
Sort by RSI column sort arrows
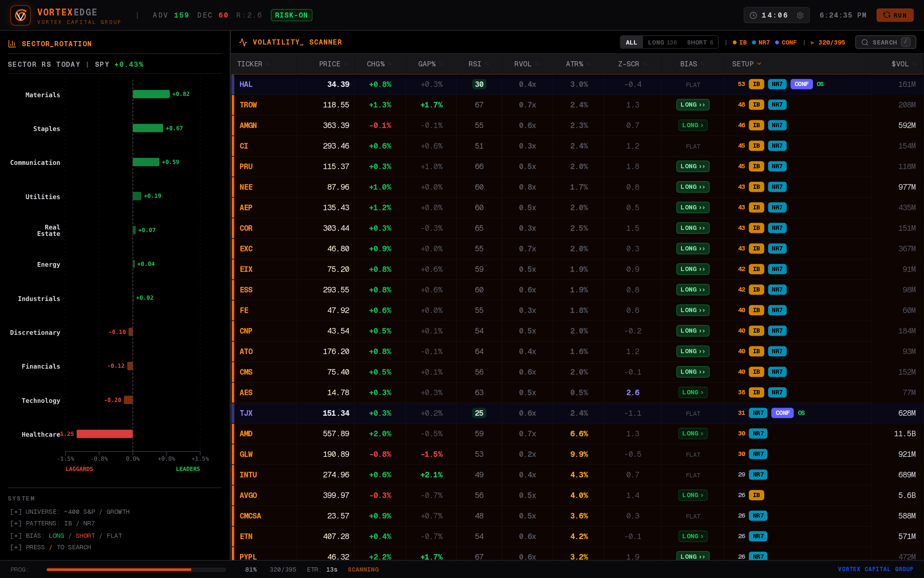[487, 64]
